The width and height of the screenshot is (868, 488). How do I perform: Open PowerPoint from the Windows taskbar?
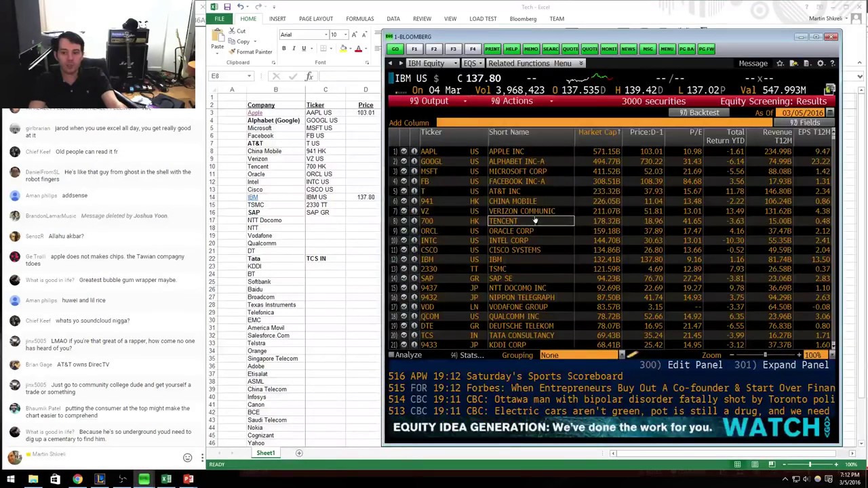coord(189,480)
